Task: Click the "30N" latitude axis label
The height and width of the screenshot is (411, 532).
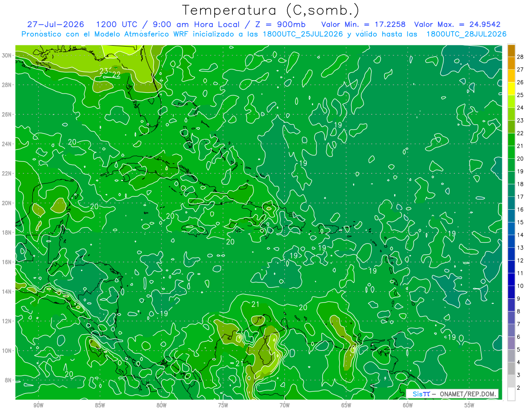Action: point(7,55)
